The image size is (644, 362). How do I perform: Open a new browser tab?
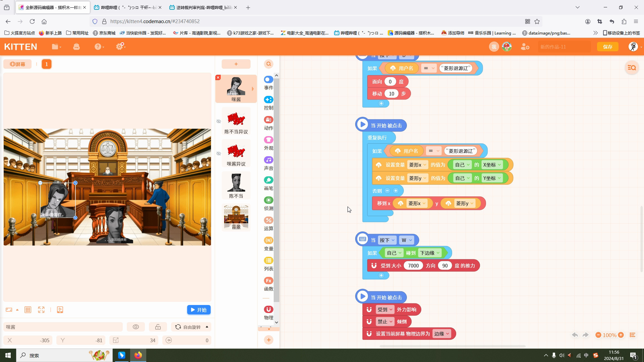(x=248, y=7)
